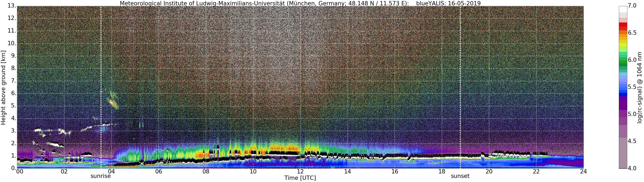The width and height of the screenshot is (644, 182).
Task: Click the white top segment of the colorbar
Action: click(x=623, y=9)
